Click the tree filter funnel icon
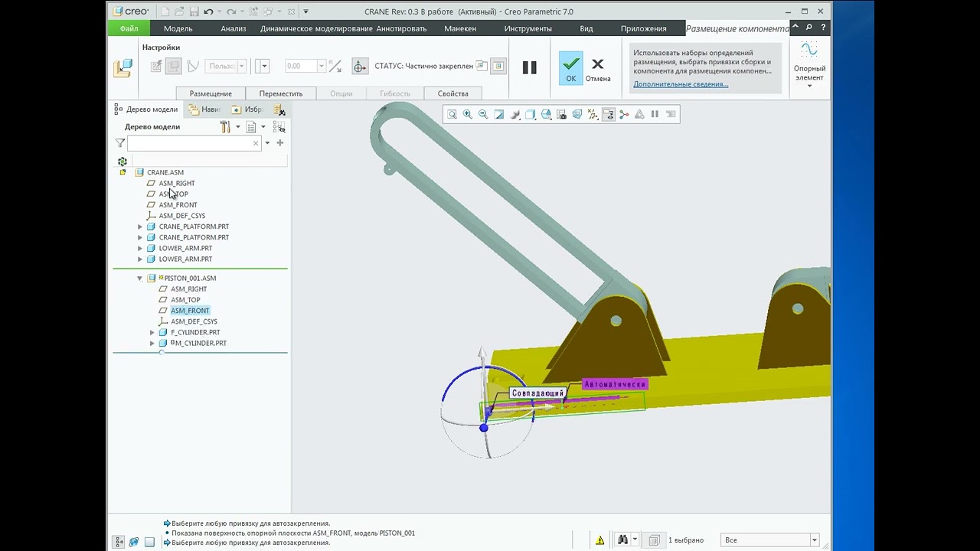 coord(120,143)
